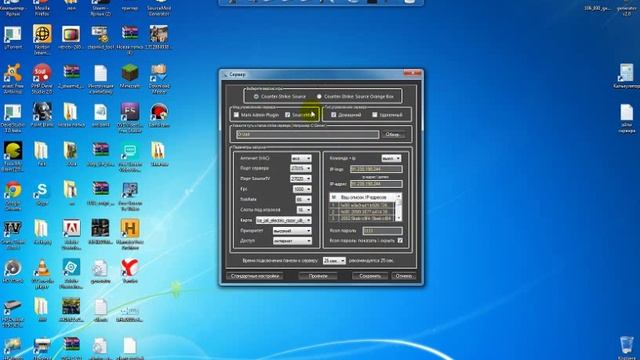Click the IP address list scrollbar

tap(399, 208)
